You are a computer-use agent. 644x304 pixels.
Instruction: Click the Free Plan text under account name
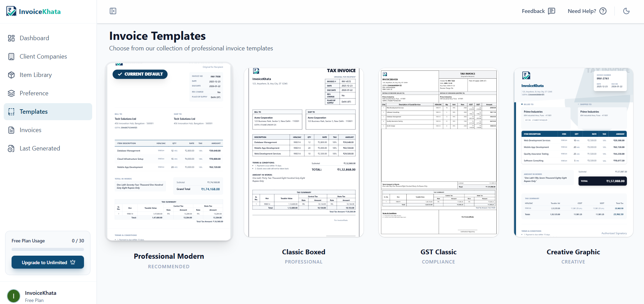click(x=34, y=300)
